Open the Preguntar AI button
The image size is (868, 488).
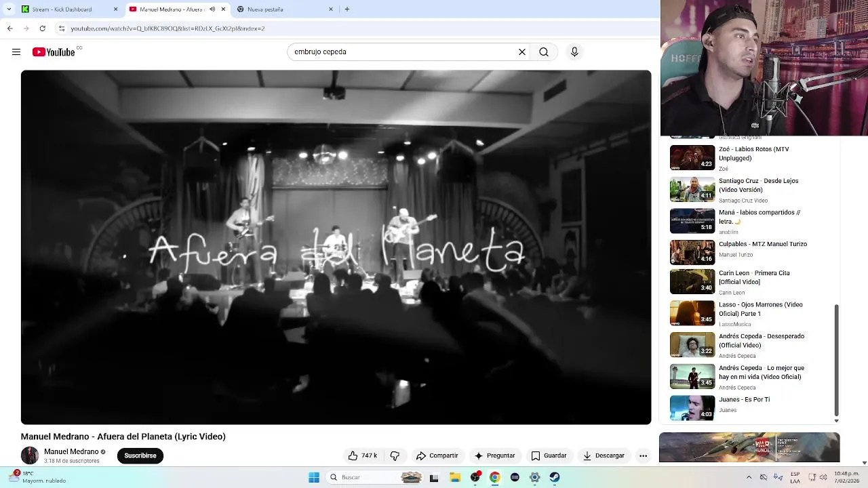(x=494, y=455)
